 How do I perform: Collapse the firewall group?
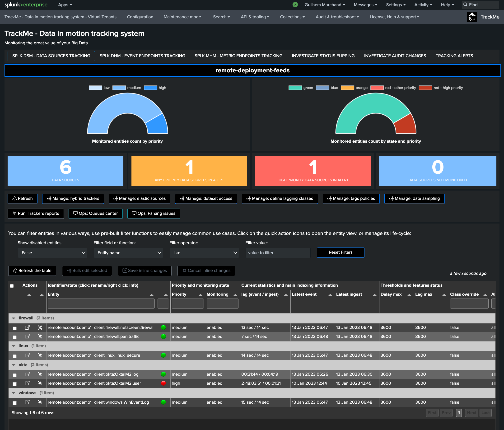pos(14,318)
